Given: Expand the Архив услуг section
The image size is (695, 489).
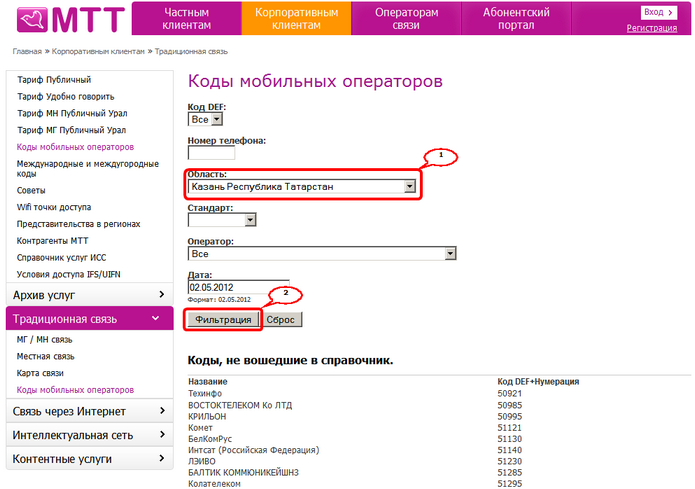Looking at the screenshot, I should click(89, 295).
